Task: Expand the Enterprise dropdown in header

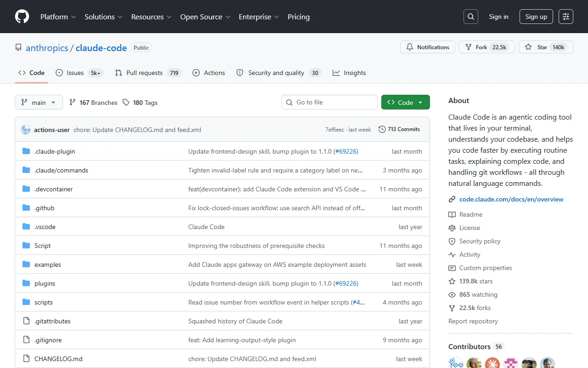Action: 259,17
